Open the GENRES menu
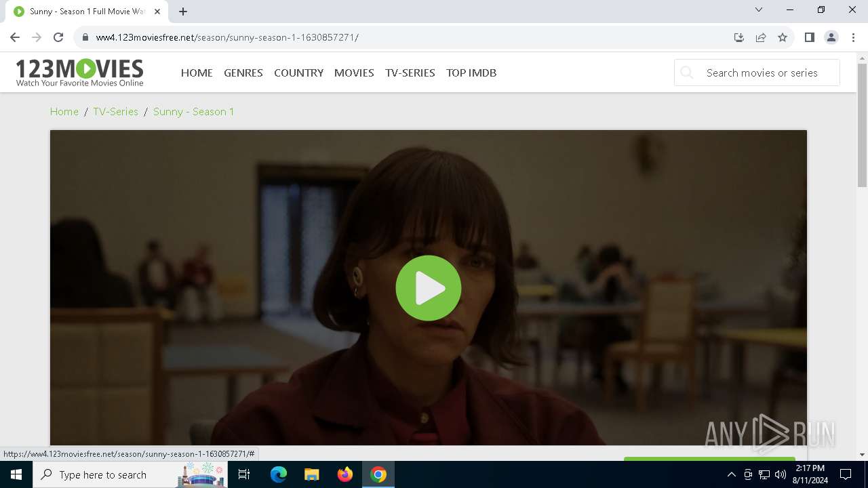Image resolution: width=868 pixels, height=488 pixels. 243,73
